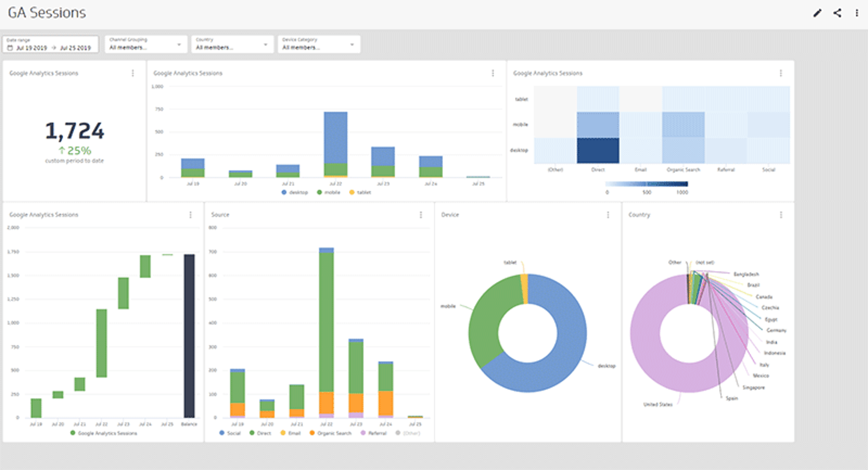This screenshot has height=470, width=868.
Task: Open the stacked bar chart's three-dot menu
Action: (x=493, y=73)
